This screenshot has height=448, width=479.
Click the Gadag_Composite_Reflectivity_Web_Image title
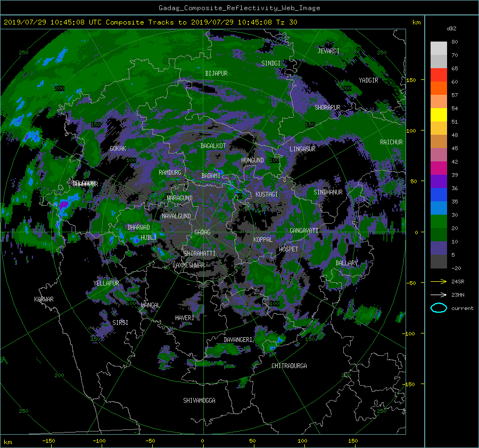[239, 8]
